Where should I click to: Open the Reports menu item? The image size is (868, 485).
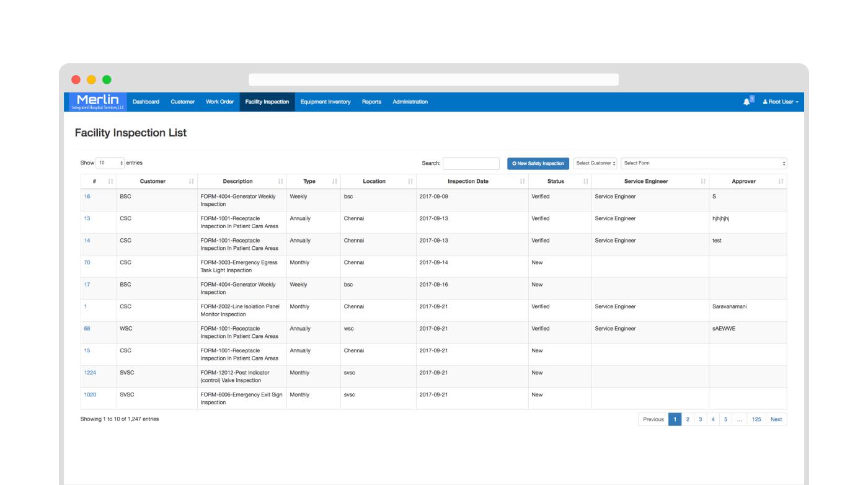(371, 102)
